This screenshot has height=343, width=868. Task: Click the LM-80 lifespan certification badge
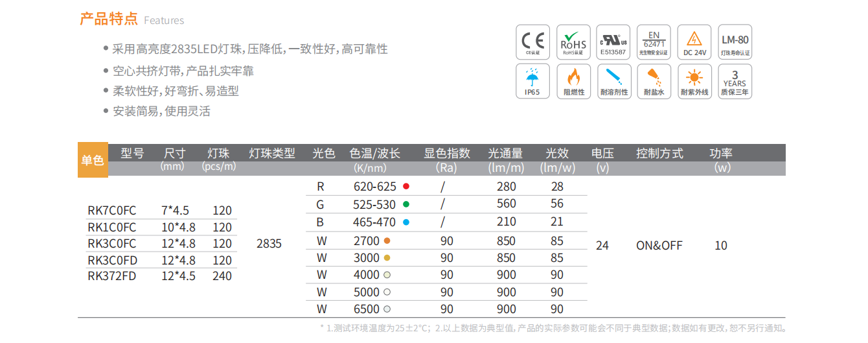735,43
